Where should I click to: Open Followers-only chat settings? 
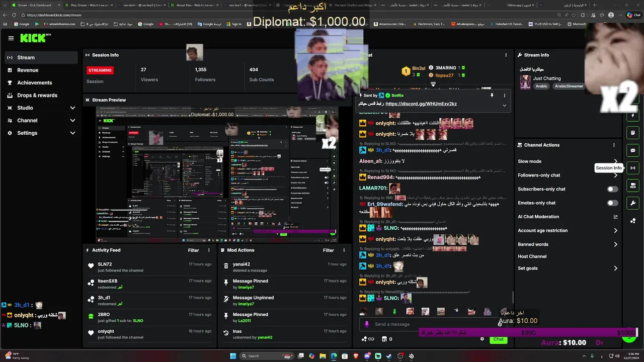(x=567, y=175)
